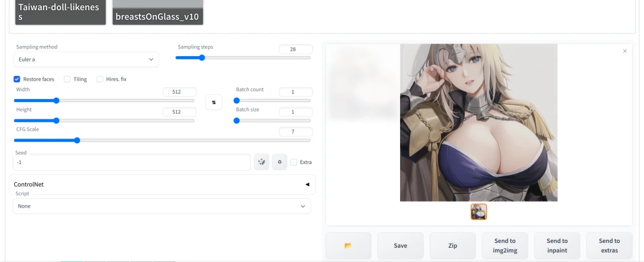Expand the ControlNet section
The height and width of the screenshot is (262, 644).
pyautogui.click(x=162, y=184)
